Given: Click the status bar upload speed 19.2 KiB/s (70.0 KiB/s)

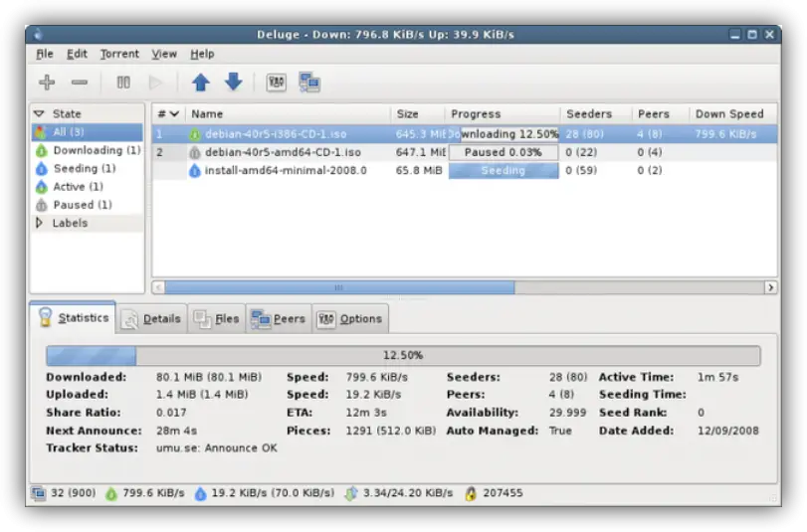Looking at the screenshot, I should tap(273, 493).
